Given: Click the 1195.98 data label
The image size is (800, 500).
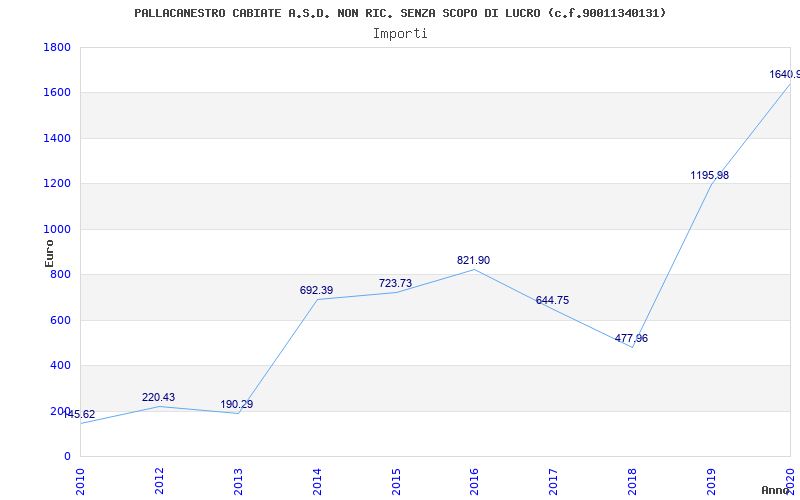Looking at the screenshot, I should point(710,176).
